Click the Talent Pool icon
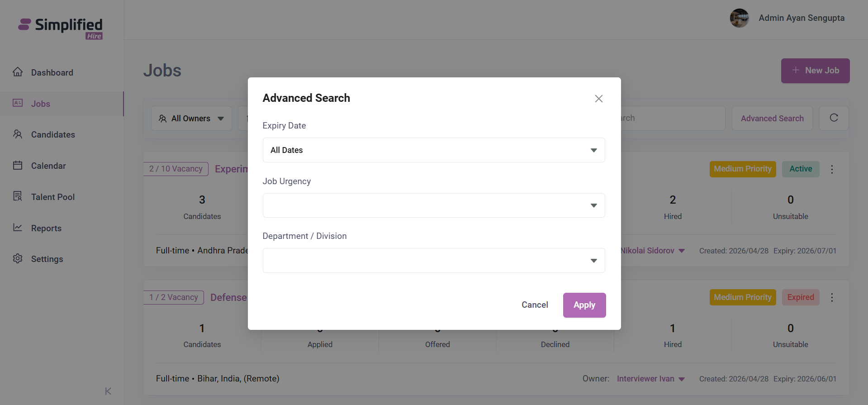 coord(18,196)
